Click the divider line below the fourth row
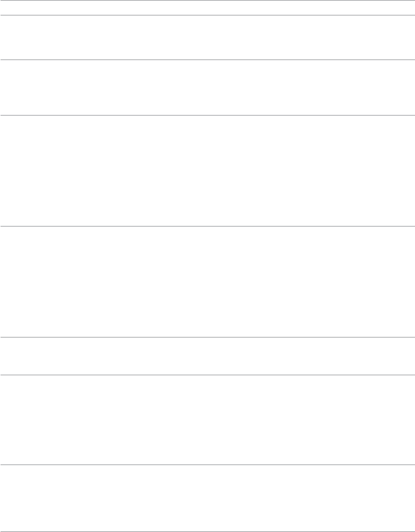The image size is (415, 532). pyautogui.click(x=207, y=226)
